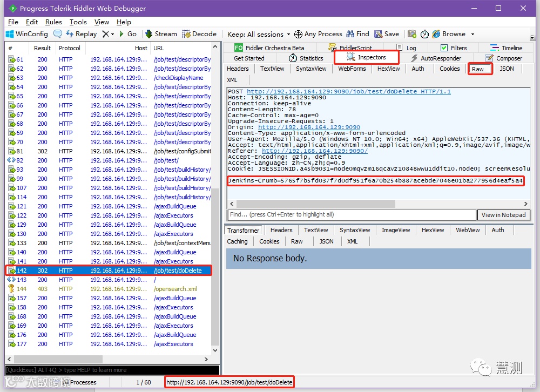Click the camera screenshot icon

pyautogui.click(x=411, y=34)
